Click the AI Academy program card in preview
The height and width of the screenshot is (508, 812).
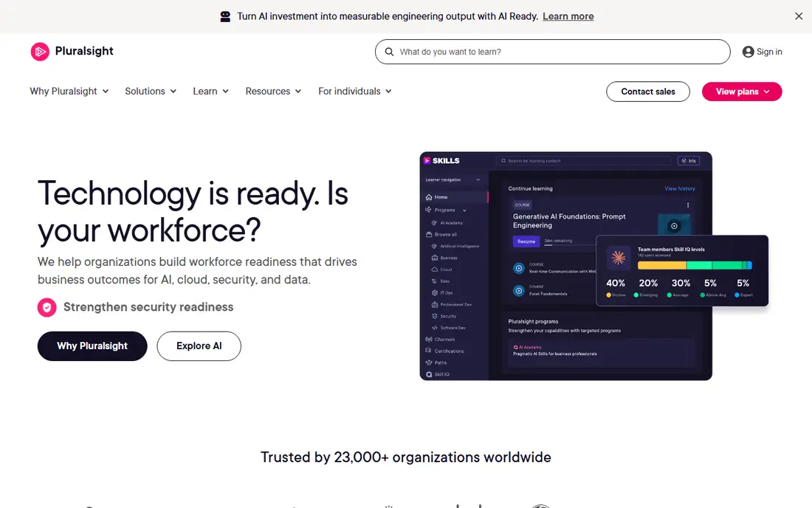[x=601, y=352]
